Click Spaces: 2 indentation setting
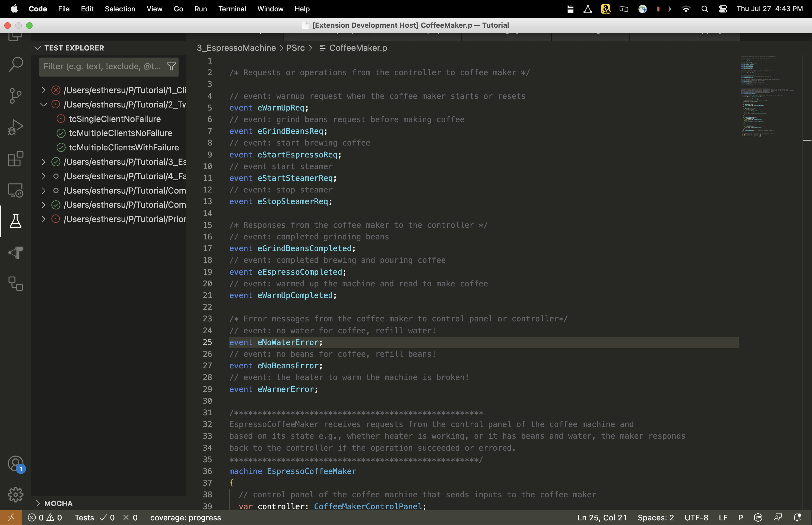The image size is (812, 525). pyautogui.click(x=655, y=517)
